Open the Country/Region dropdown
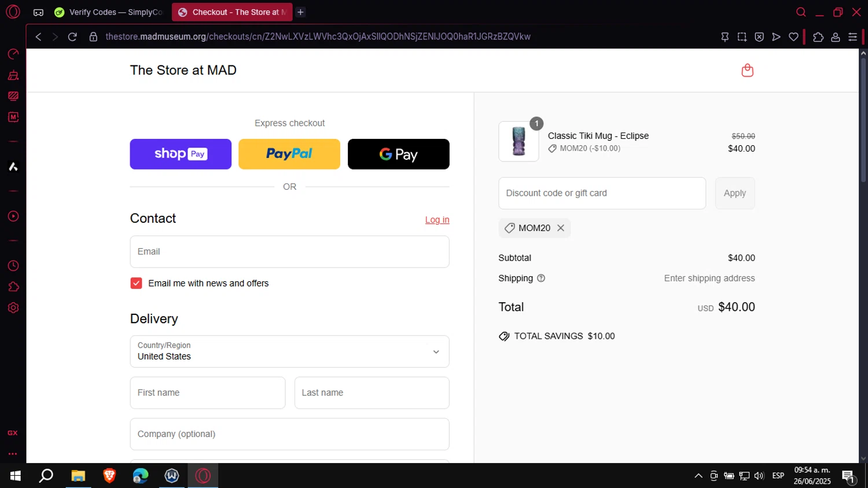Viewport: 868px width, 488px height. point(289,351)
